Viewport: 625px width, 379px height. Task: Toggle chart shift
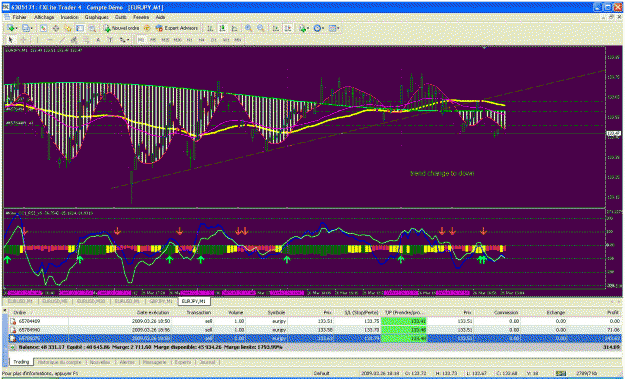288,28
